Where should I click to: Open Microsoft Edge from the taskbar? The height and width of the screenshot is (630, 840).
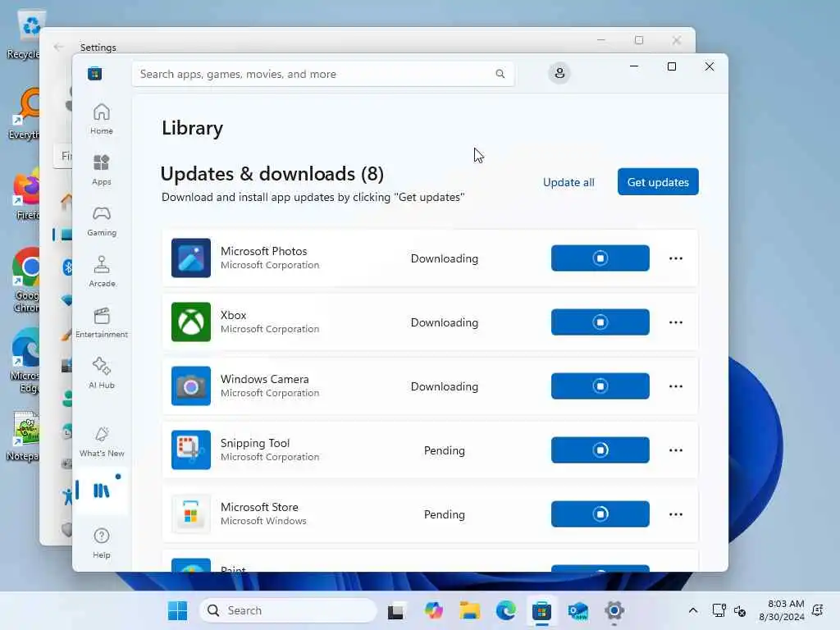[505, 610]
